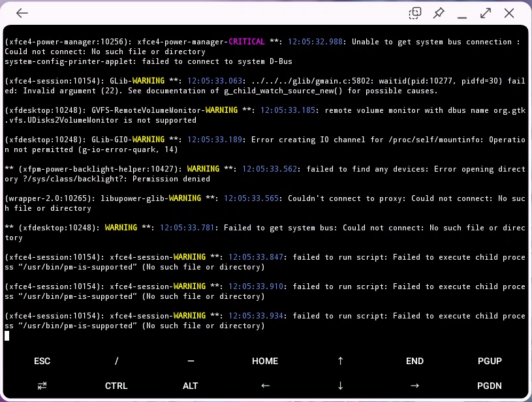Click '(xfce4-power-manager:10256)' text
The width and height of the screenshot is (532, 402).
(x=66, y=42)
